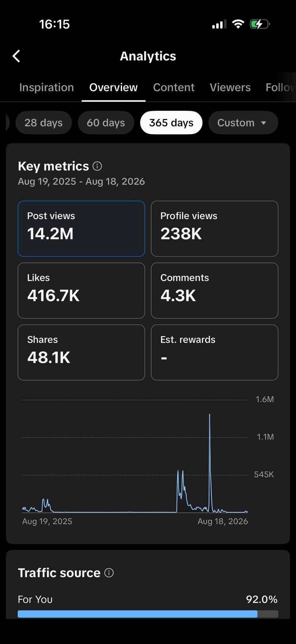Select the Profile views metric card
296x644 pixels.
(x=215, y=229)
